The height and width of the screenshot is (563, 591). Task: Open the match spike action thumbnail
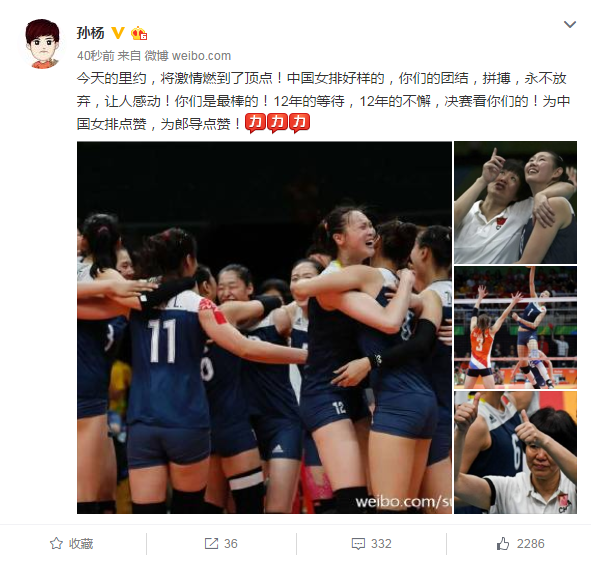(515, 327)
